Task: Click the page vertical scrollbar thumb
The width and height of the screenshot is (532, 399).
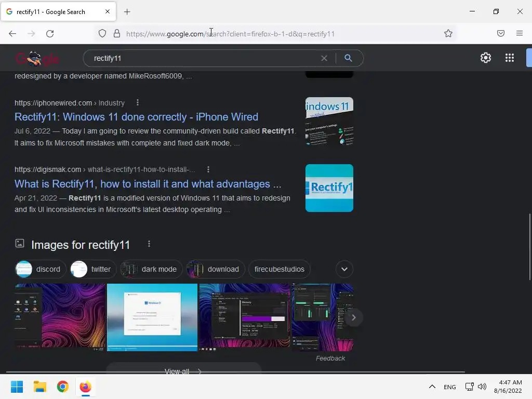Action: (529, 247)
